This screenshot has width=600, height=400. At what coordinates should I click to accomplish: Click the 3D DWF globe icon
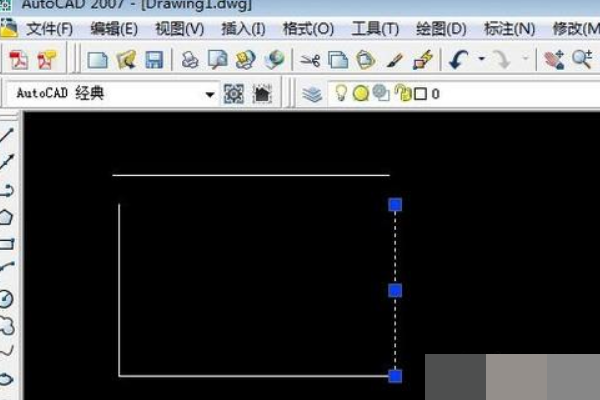pos(274,60)
